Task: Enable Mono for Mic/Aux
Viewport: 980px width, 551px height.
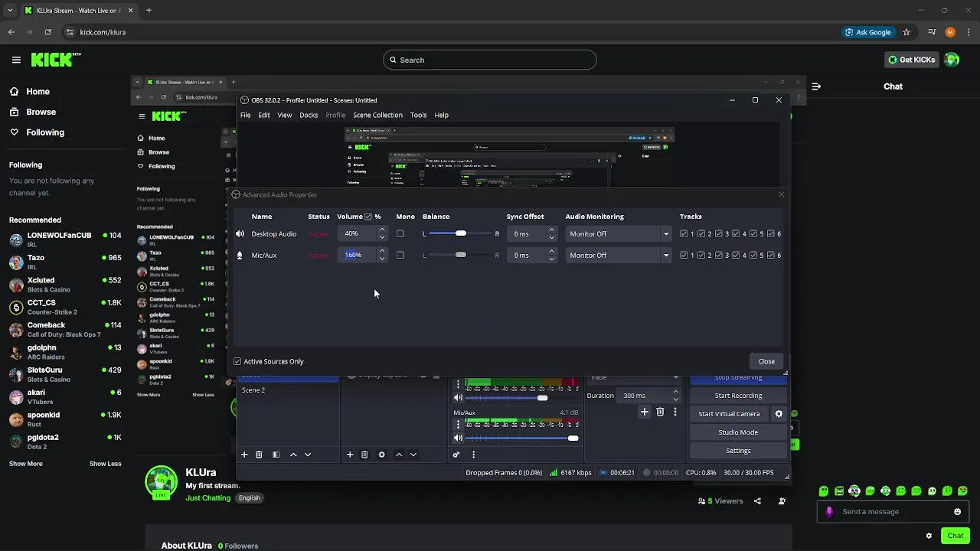Action: (400, 255)
